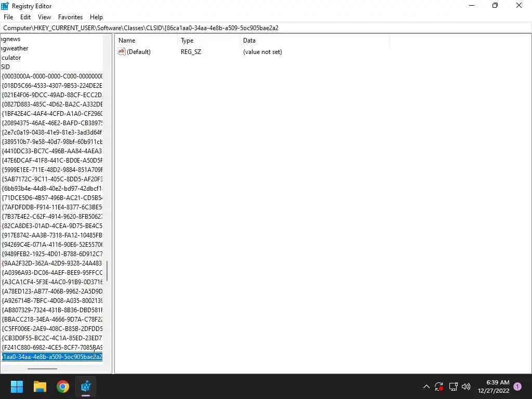Viewport: 532px width, 399px height.
Task: Open the volume speaker icon
Action: pos(466,387)
